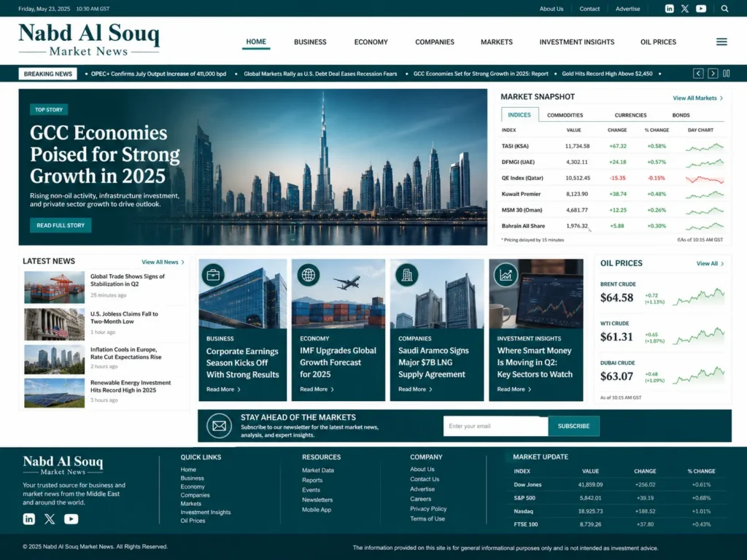747x560 pixels.
Task: Click the Enter your email field
Action: click(496, 426)
